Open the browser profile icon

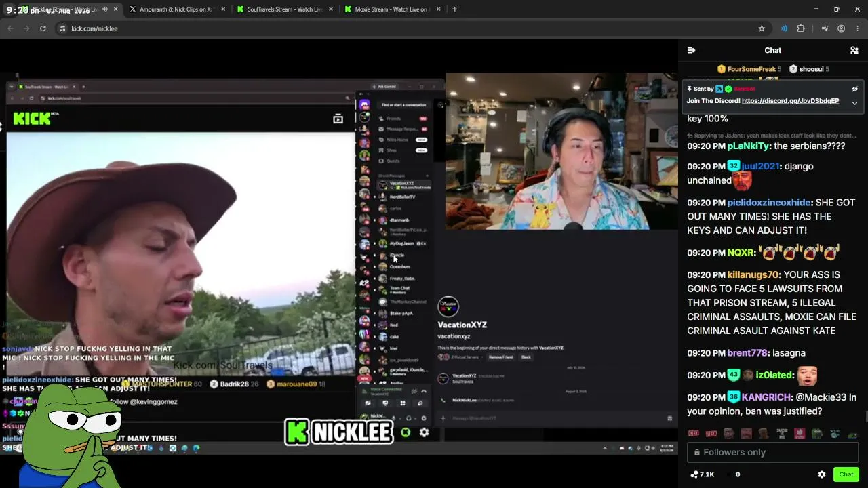click(x=841, y=28)
